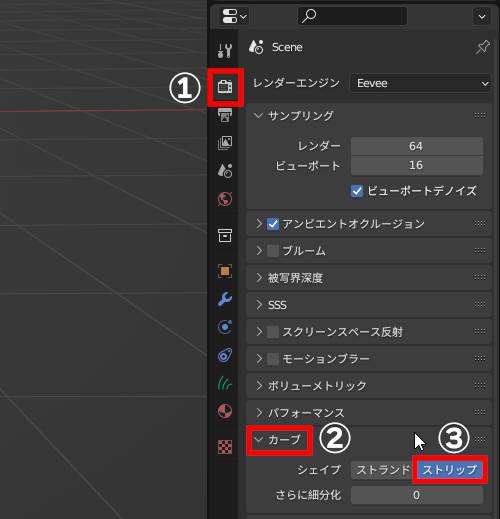Click the grip dots on SSS panel
The width and height of the screenshot is (500, 519).
[x=480, y=304]
